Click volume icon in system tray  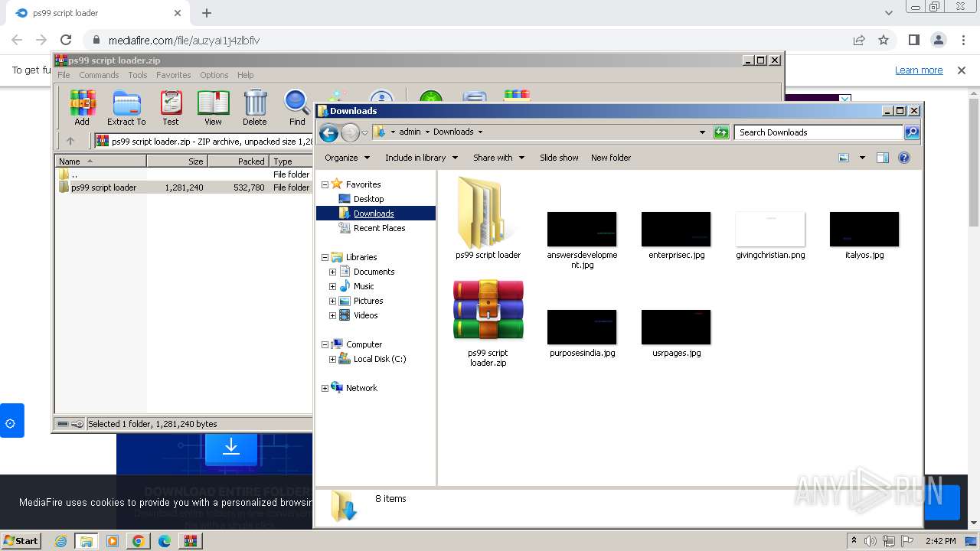871,541
